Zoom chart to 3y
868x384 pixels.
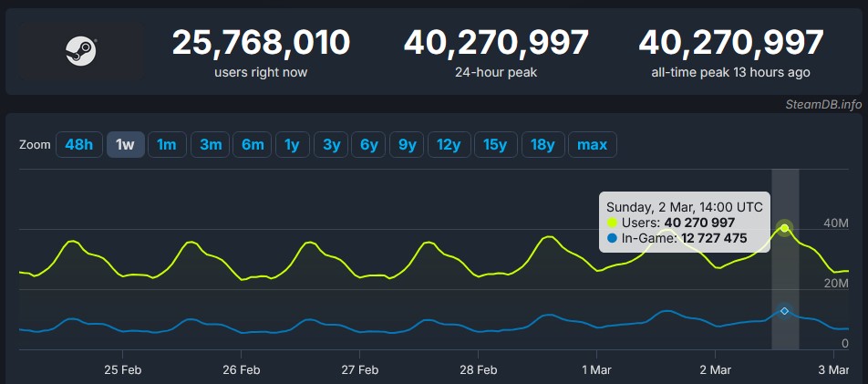(x=331, y=145)
